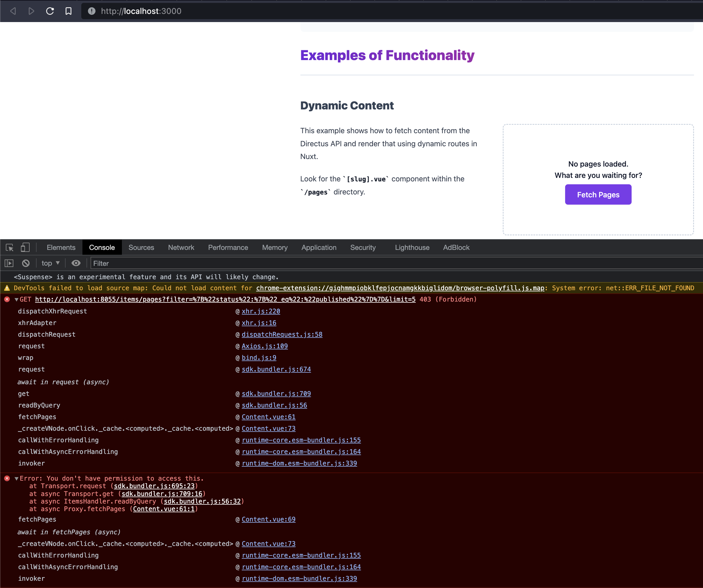Click the localhost:8055 items/pages request URL

tap(225, 300)
